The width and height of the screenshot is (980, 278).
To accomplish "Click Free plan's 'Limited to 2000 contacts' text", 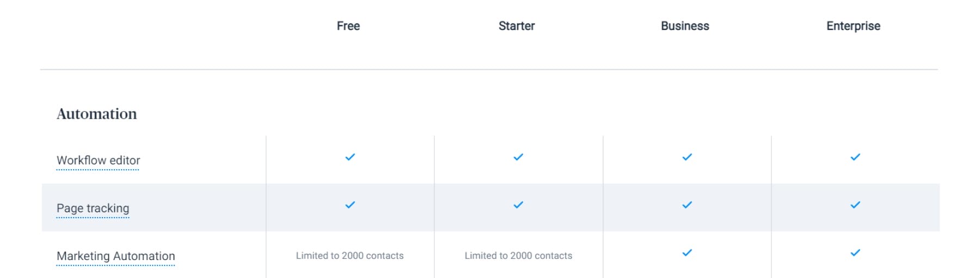I will pyautogui.click(x=350, y=256).
